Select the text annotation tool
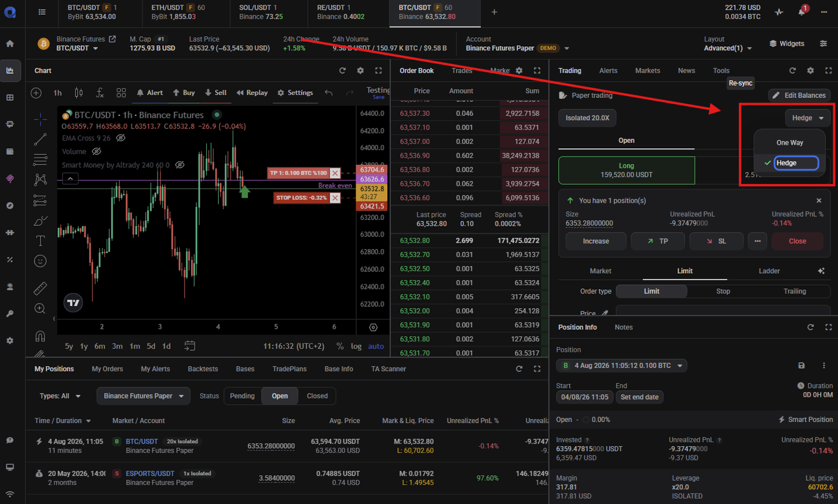The image size is (838, 504). point(40,240)
